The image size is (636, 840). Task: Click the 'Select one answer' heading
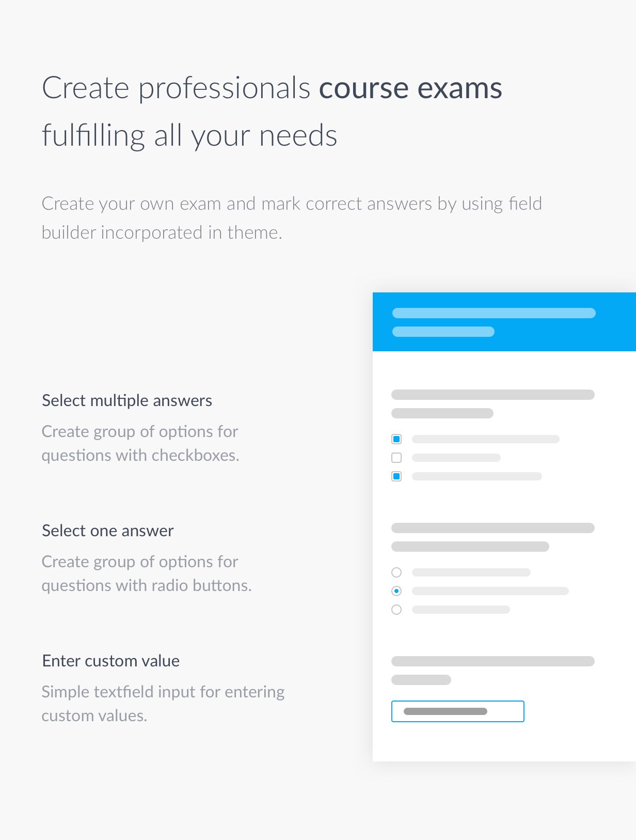tap(108, 531)
